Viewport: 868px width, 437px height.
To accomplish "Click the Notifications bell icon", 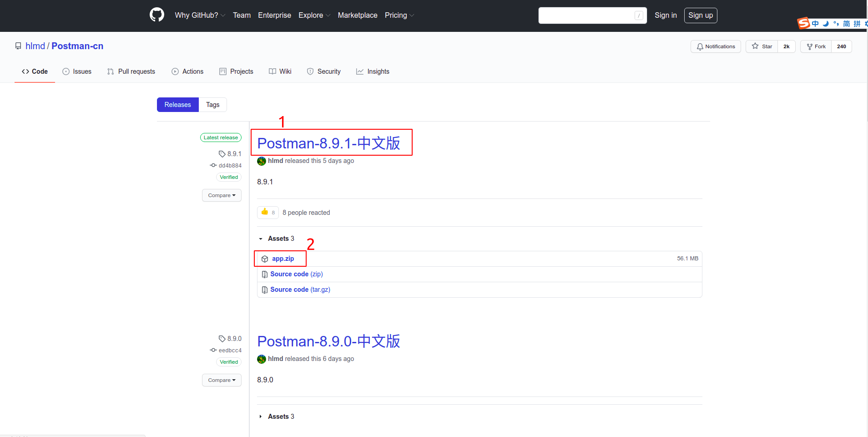I will pyautogui.click(x=700, y=46).
